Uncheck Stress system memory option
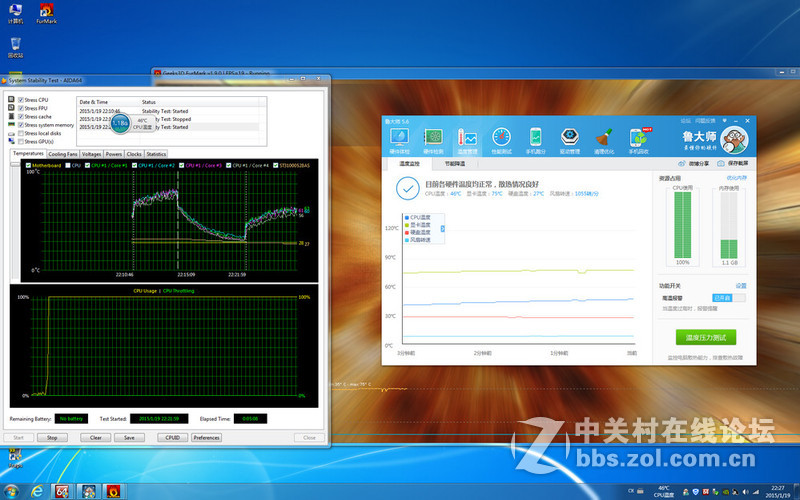800x500 pixels. tap(21, 125)
